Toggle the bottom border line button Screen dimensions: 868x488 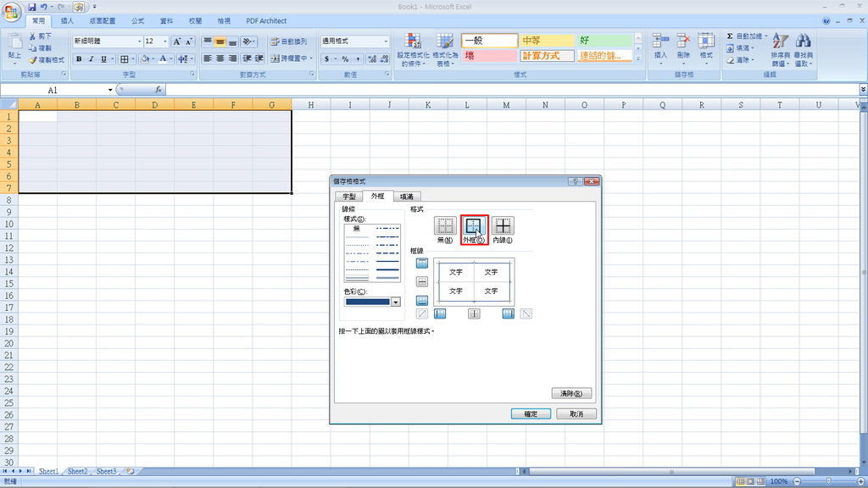422,301
